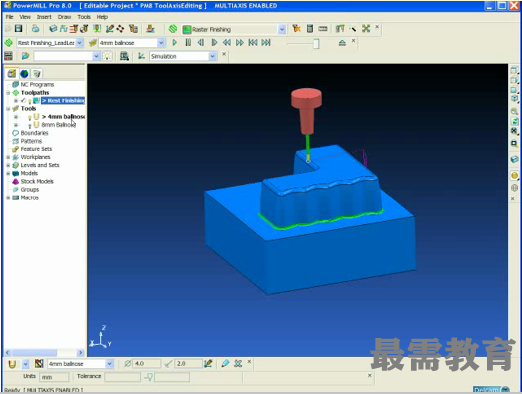The image size is (522, 394).
Task: Fast forward simulation to next segment
Action: pyautogui.click(x=240, y=43)
